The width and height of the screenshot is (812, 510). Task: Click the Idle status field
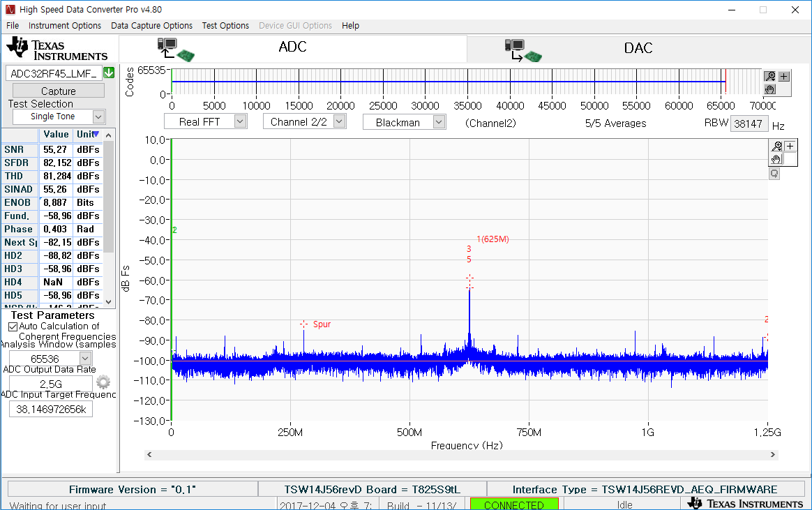tap(624, 504)
